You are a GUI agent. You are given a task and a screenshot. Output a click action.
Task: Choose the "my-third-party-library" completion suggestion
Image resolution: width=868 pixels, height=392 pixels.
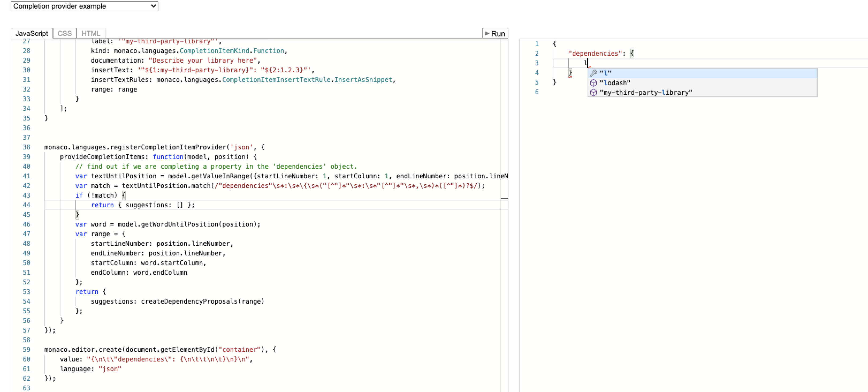pos(646,93)
